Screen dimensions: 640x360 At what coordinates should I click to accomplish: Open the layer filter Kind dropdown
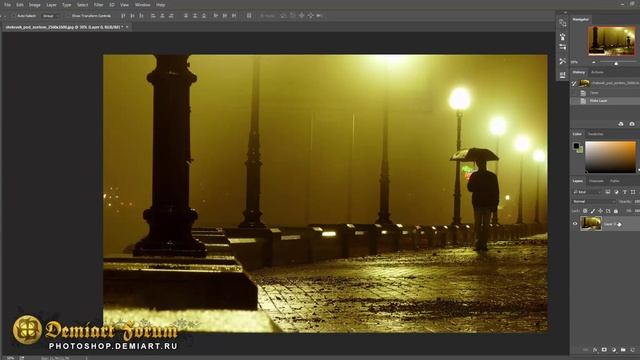coord(587,192)
